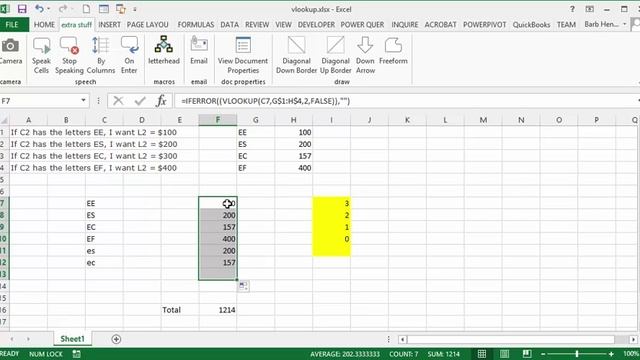Select row 16 header
The image size is (640, 360).
(4, 310)
